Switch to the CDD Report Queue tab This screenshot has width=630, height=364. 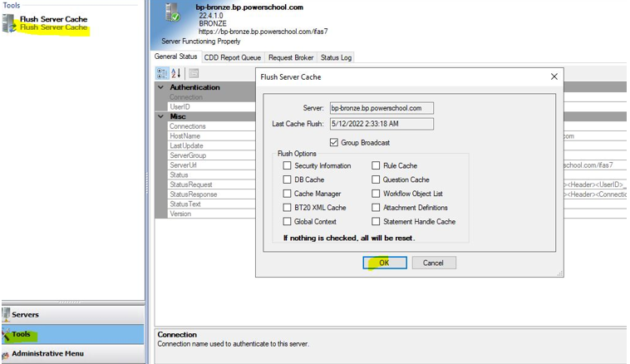[x=233, y=57]
